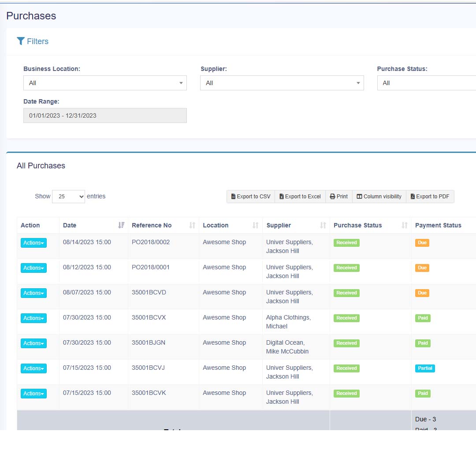Sort by Reference No column icon
The width and height of the screenshot is (476, 476).
[192, 225]
